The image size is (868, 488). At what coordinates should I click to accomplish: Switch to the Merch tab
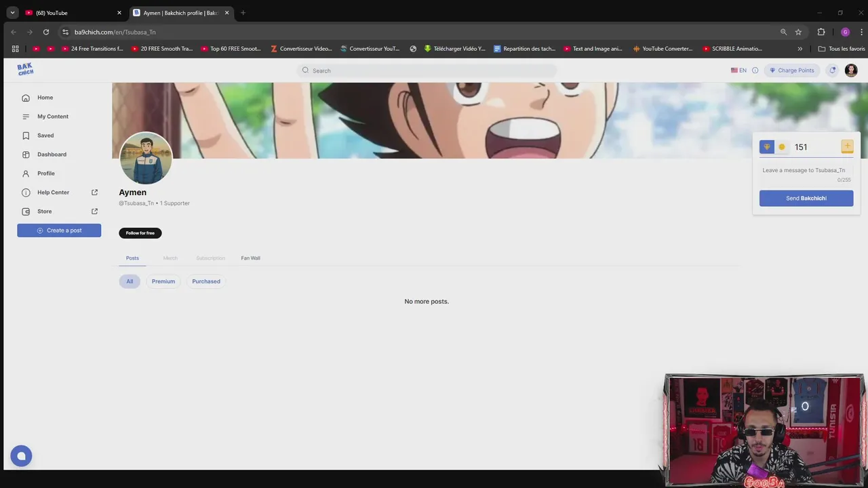170,258
